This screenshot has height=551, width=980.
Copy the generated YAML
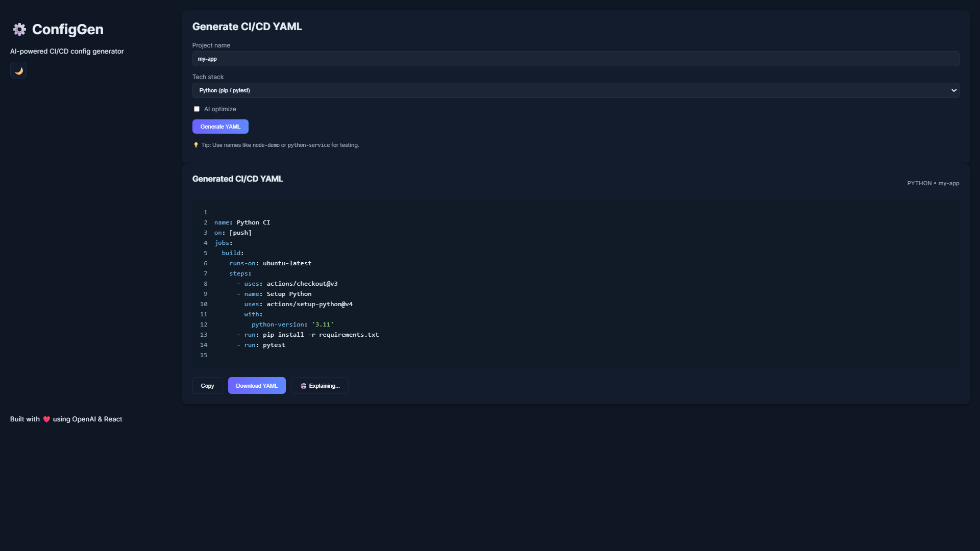207,386
